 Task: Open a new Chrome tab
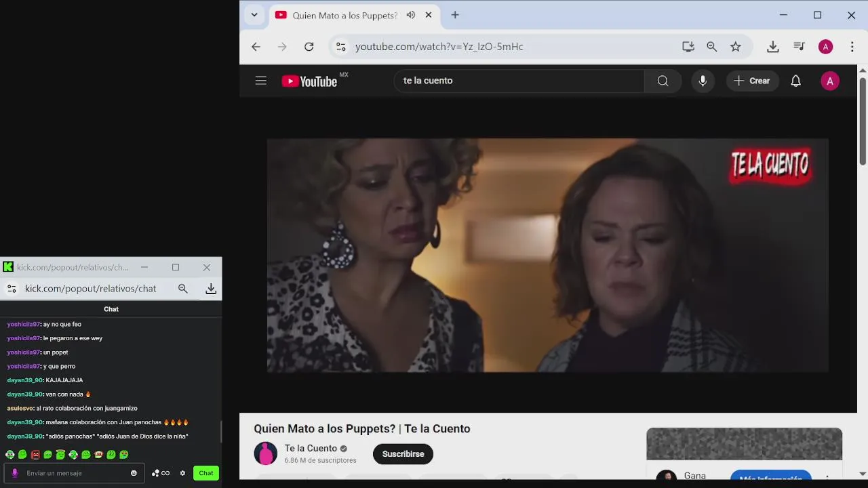[x=455, y=15]
